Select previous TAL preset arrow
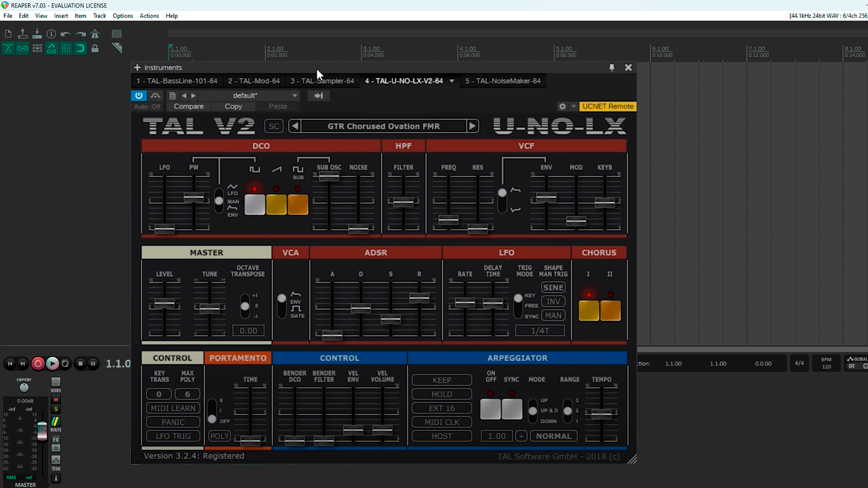 click(295, 126)
